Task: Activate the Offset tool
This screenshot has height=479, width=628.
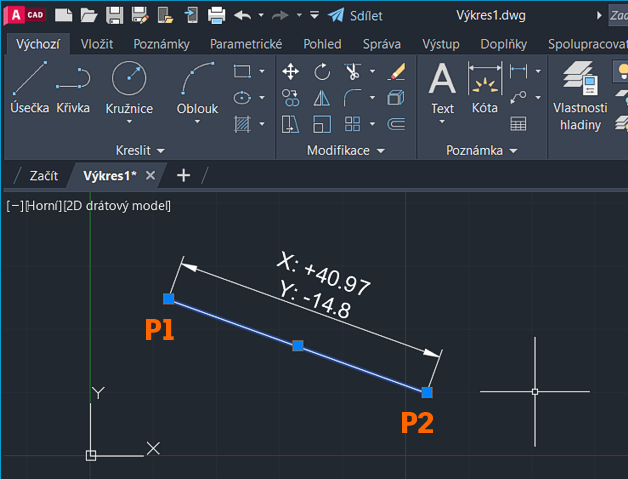Action: [x=397, y=124]
